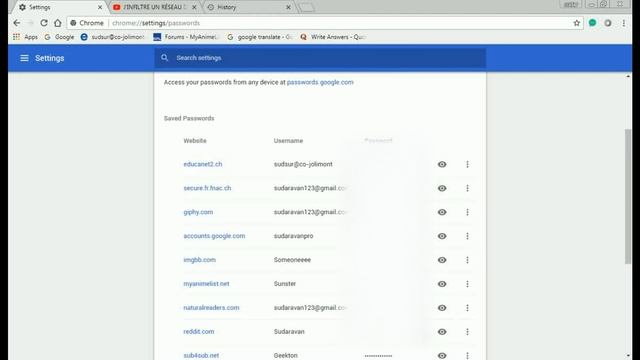Open more actions for naturalreaders.com

click(467, 308)
